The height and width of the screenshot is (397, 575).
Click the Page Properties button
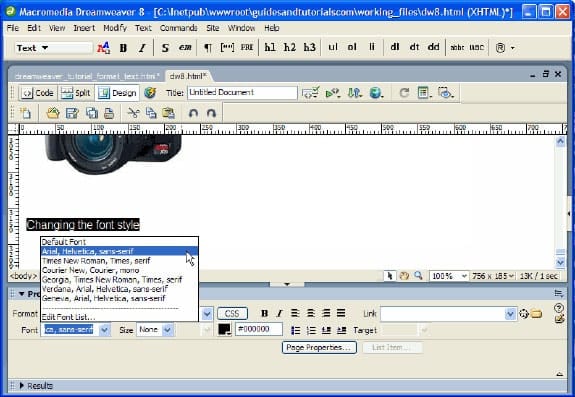319,347
